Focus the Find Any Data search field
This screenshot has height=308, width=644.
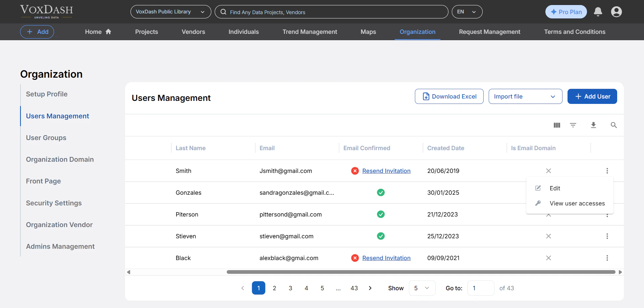[331, 12]
